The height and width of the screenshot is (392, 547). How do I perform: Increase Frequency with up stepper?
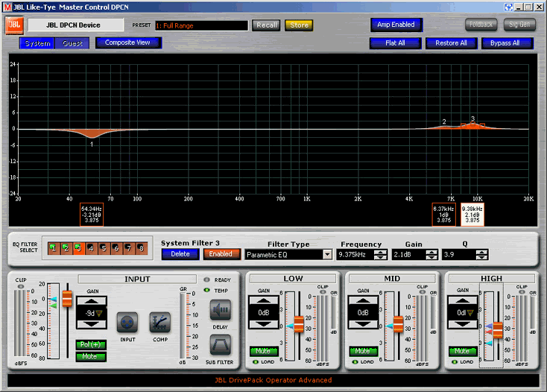[380, 252]
